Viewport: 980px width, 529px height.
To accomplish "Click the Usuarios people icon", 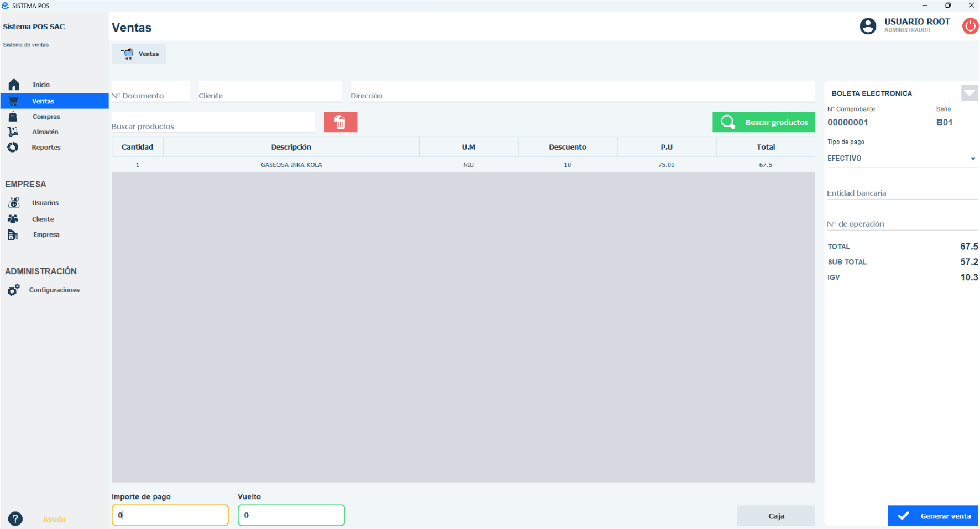I will (14, 202).
